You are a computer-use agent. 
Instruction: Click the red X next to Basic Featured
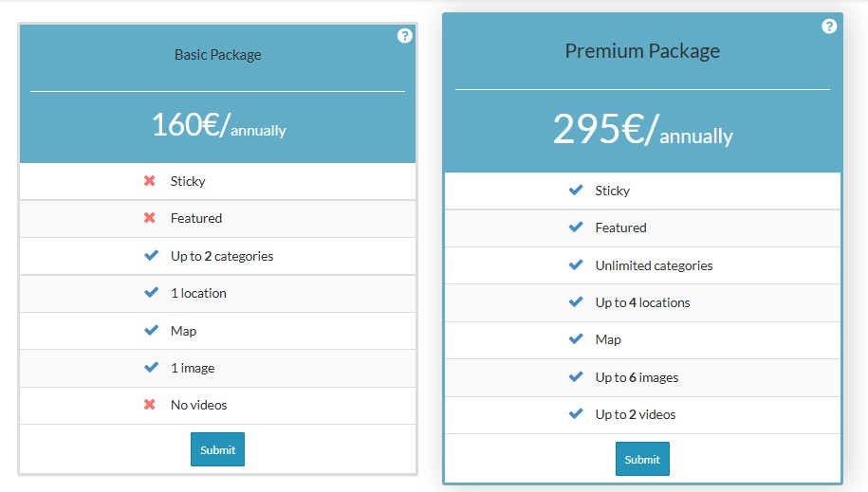pos(150,218)
